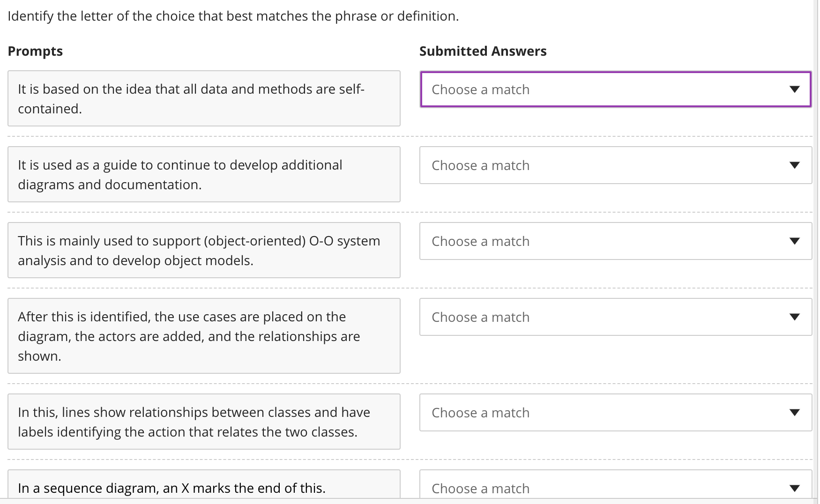Image resolution: width=820 pixels, height=504 pixels.
Task: Click the triangle arrow beside the guide to diagrams prompt
Action: (x=794, y=165)
